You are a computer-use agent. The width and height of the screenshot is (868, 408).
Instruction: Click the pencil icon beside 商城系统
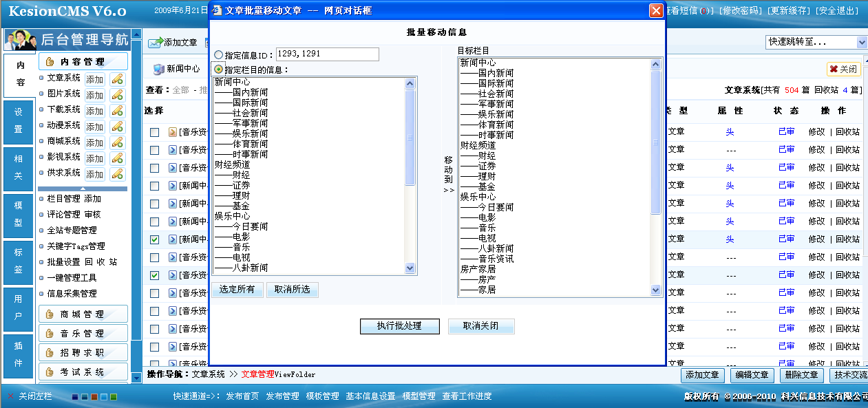click(x=118, y=142)
